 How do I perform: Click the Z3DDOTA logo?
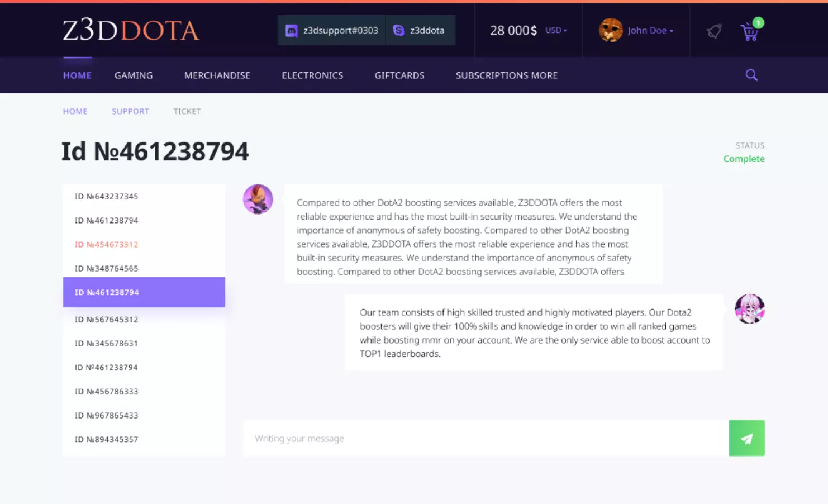(131, 30)
